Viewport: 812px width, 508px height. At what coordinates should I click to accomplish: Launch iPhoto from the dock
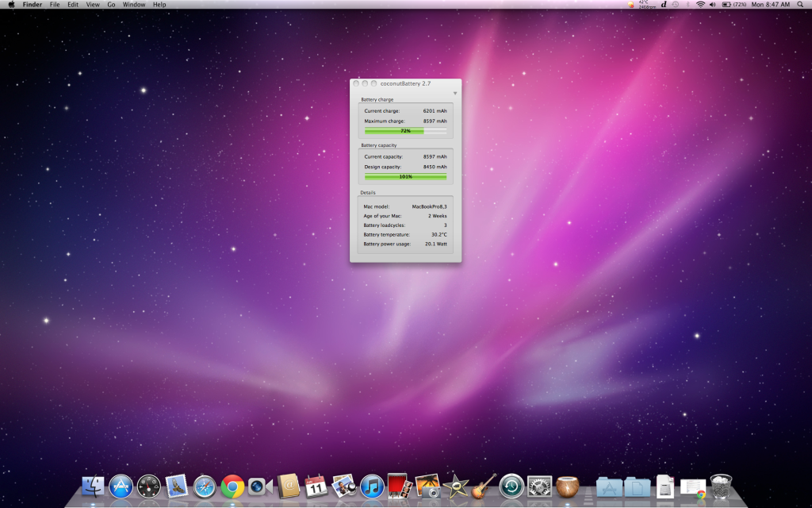(x=344, y=487)
